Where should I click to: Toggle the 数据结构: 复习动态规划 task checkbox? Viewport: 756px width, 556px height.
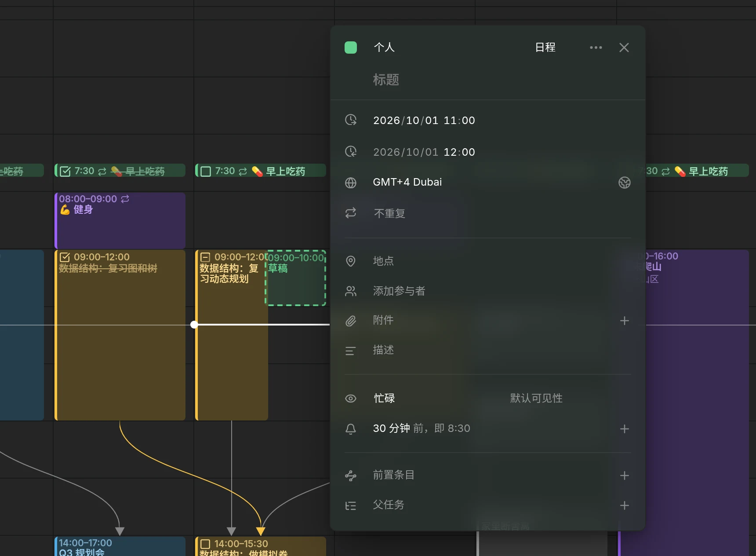click(x=205, y=257)
